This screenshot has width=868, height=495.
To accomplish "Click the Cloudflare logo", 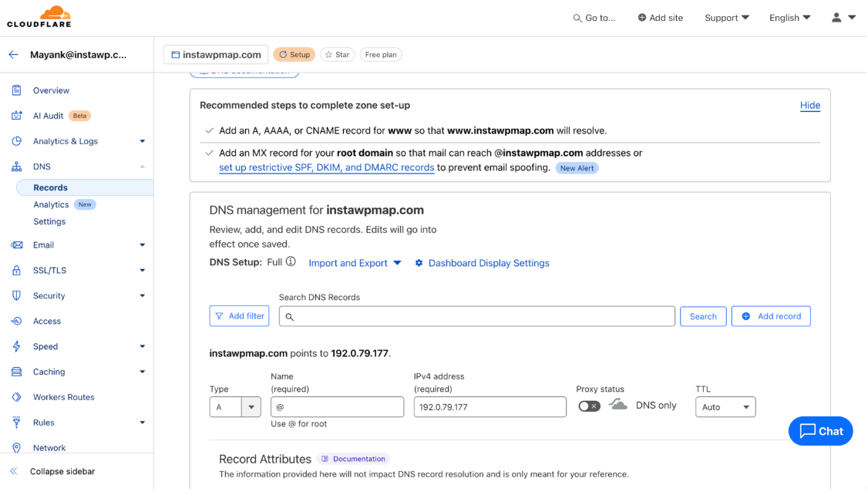I will [39, 17].
